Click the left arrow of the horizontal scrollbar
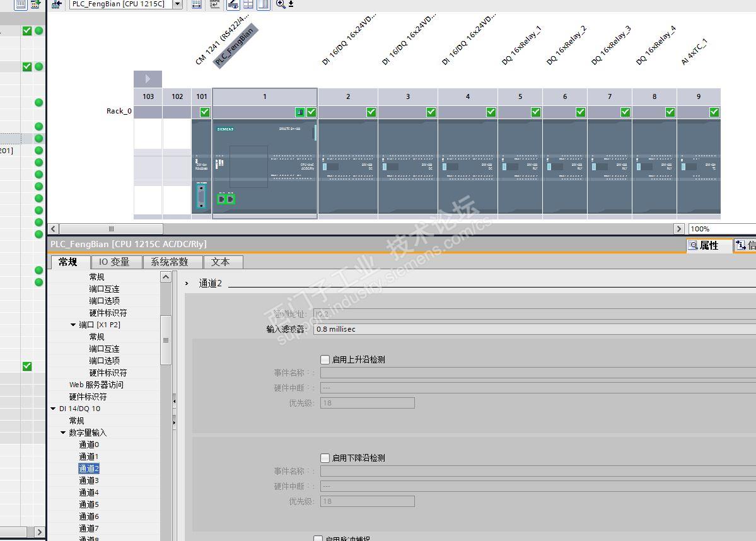Viewport: 756px width, 541px height. pyautogui.click(x=54, y=228)
